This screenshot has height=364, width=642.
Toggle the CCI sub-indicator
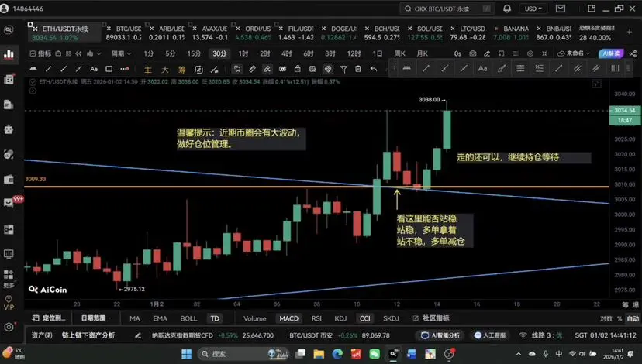(x=364, y=318)
